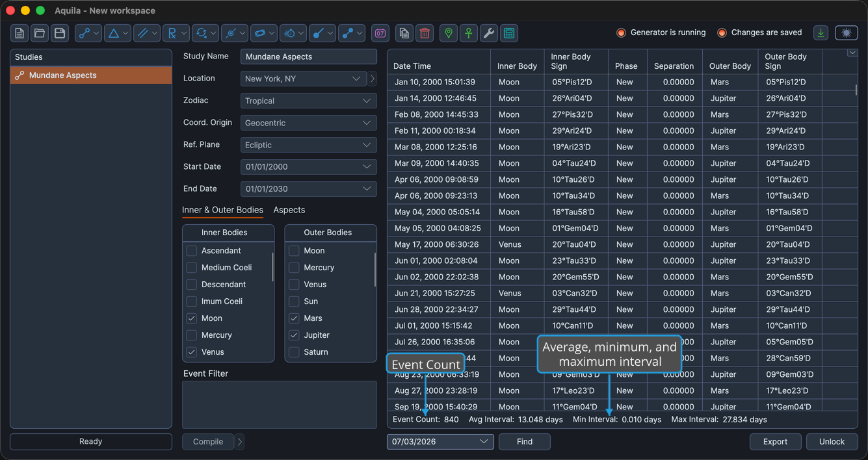
Task: Expand the Coord. Origin Geocentric dropdown
Action: [x=308, y=123]
